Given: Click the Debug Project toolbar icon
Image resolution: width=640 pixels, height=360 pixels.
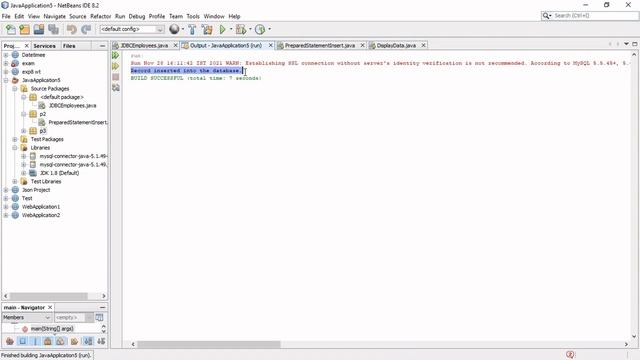Looking at the screenshot, I should click(241, 29).
